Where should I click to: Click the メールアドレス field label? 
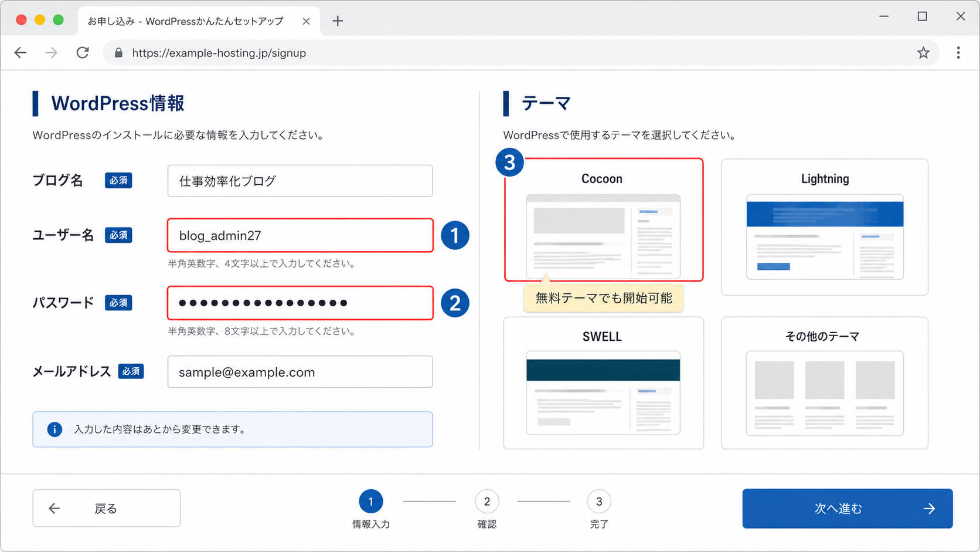pos(72,371)
